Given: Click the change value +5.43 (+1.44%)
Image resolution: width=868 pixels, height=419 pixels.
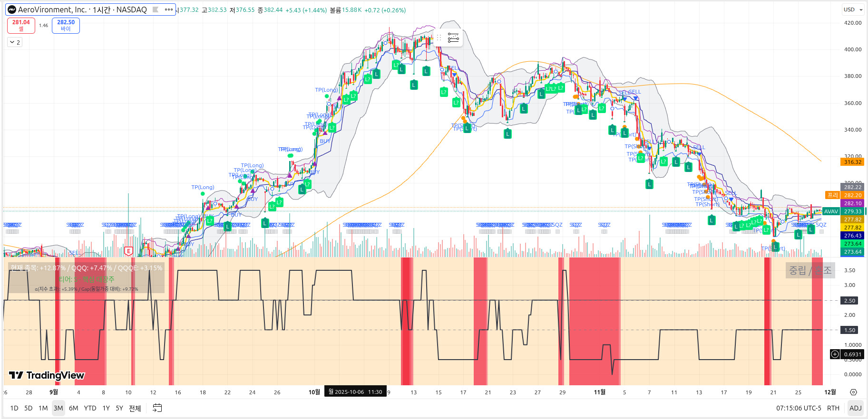Looking at the screenshot, I should 306,10.
